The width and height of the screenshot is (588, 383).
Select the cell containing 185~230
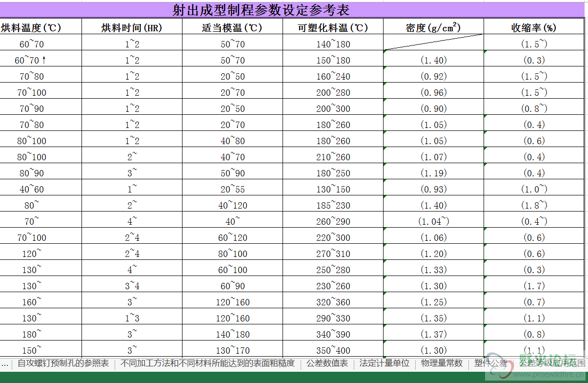click(x=333, y=204)
